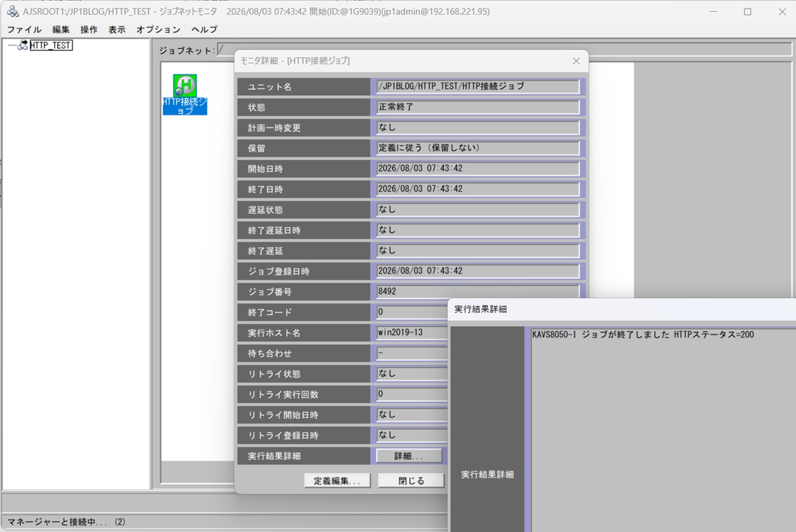Screen dimensions: 796x532
Task: Open the 表示 menu
Action: tap(117, 29)
